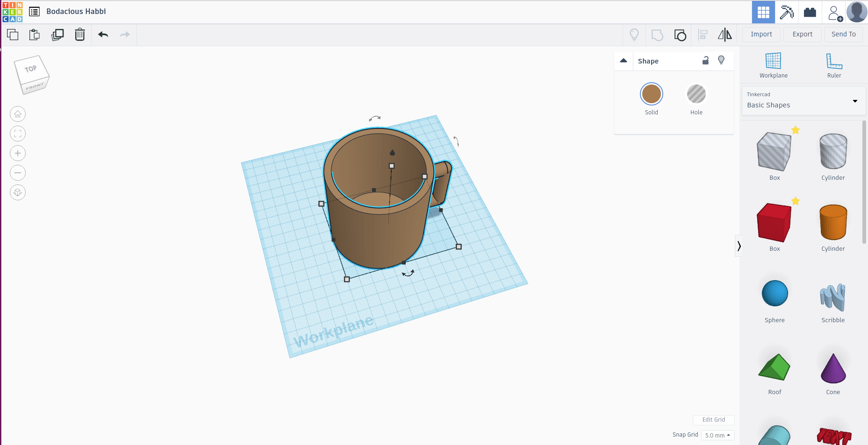Click favorite star on hole Box

796,130
